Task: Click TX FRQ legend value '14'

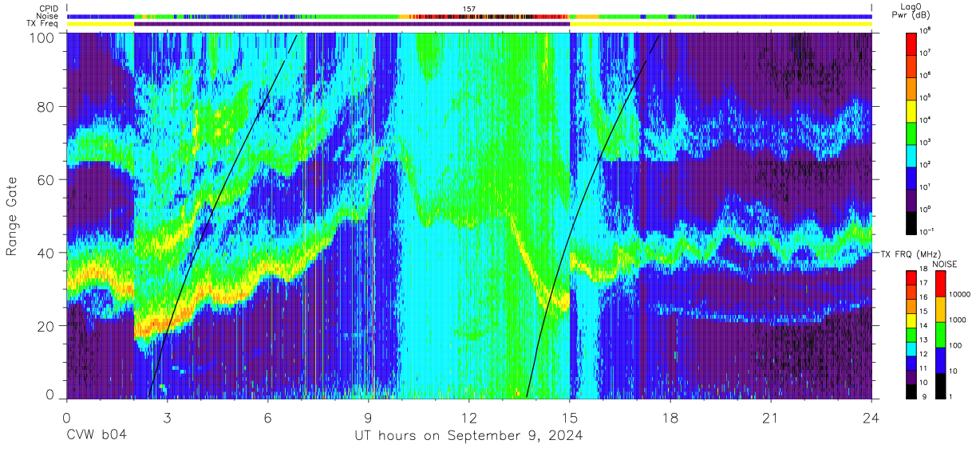Action: coord(923,325)
